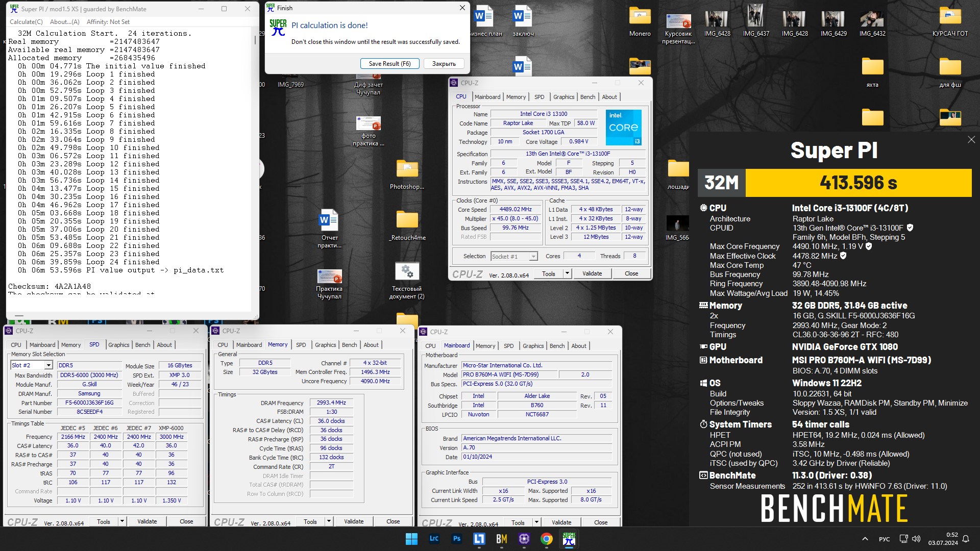Expand Tools arrow in CPU-Z CPU window

click(567, 273)
